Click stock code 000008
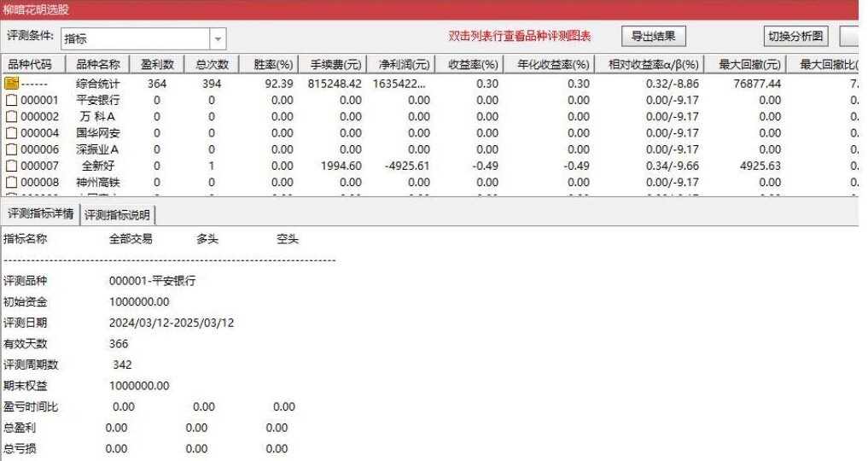Image resolution: width=868 pixels, height=461 pixels. (39, 182)
